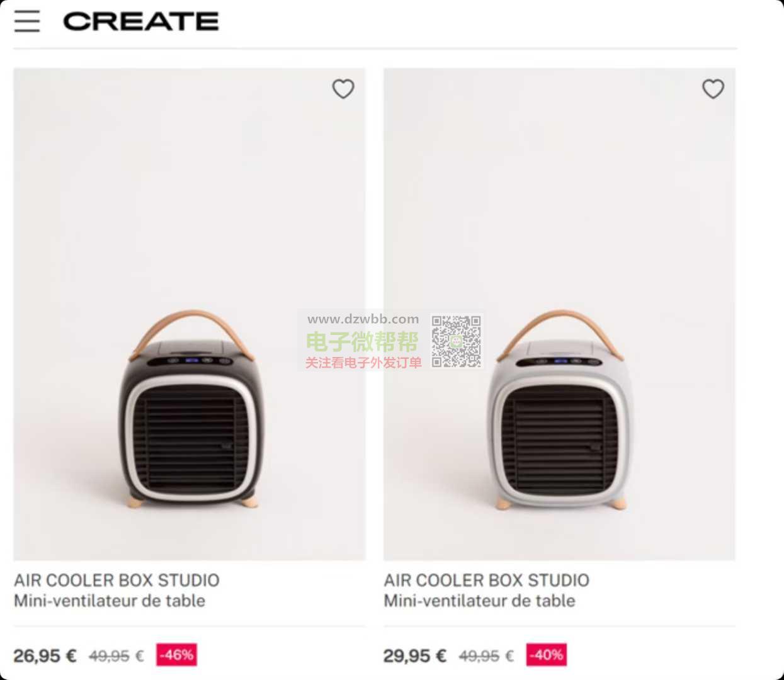The width and height of the screenshot is (784, 680).
Task: Click the 26,95 € price
Action: 45,656
